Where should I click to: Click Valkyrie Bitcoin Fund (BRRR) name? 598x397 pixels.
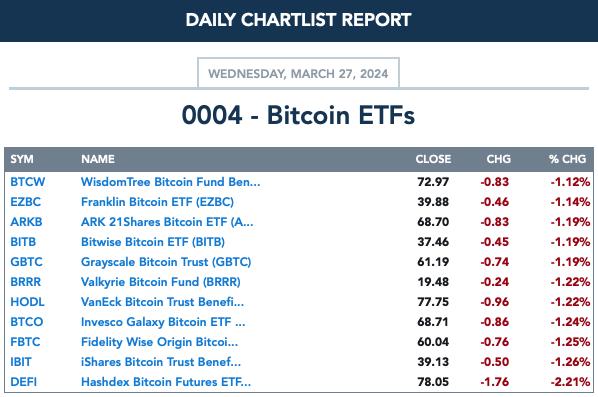161,282
